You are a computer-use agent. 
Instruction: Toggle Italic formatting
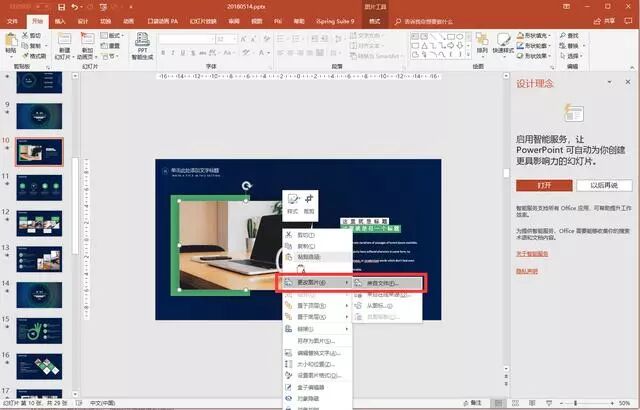(173, 53)
